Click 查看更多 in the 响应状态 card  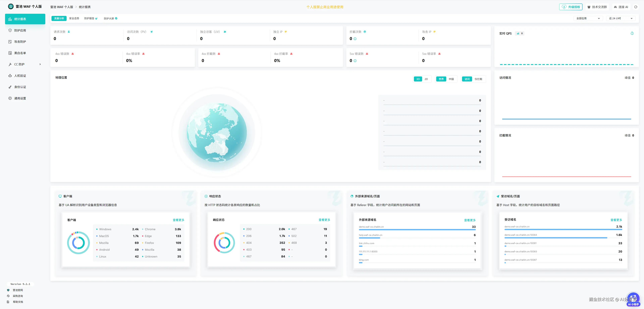point(324,220)
